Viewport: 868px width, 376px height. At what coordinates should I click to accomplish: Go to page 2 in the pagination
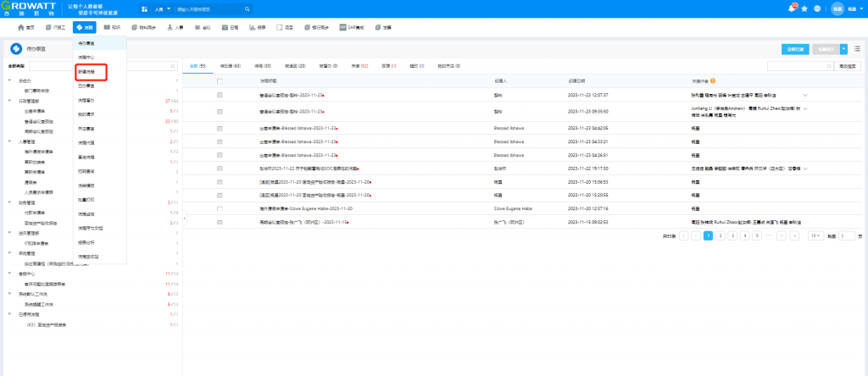721,235
